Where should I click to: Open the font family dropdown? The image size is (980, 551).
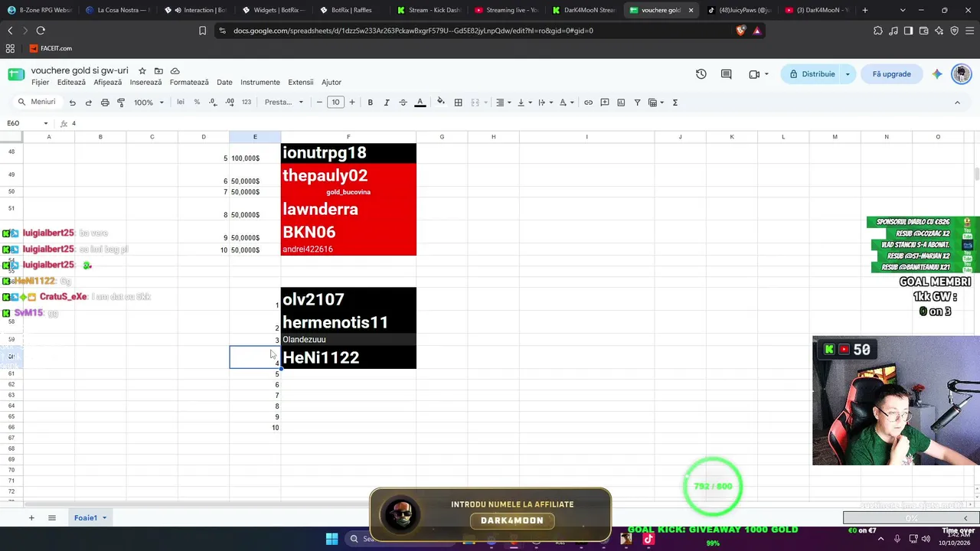(x=284, y=103)
